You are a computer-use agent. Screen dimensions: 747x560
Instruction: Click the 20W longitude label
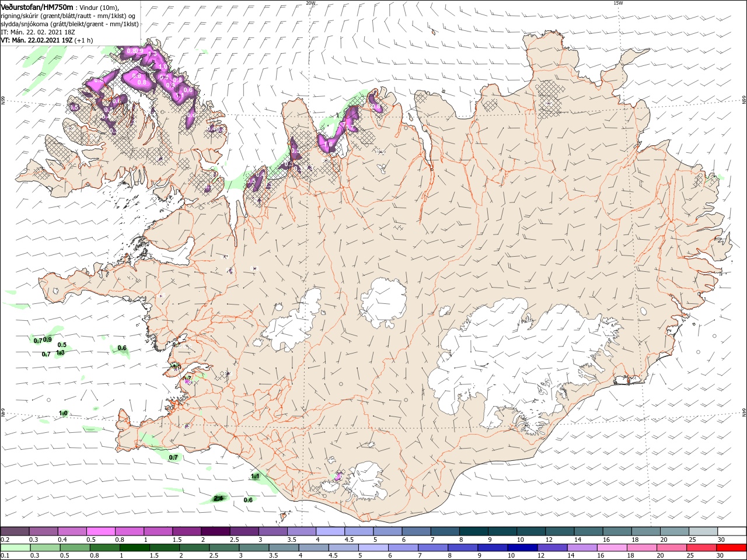(310, 3)
